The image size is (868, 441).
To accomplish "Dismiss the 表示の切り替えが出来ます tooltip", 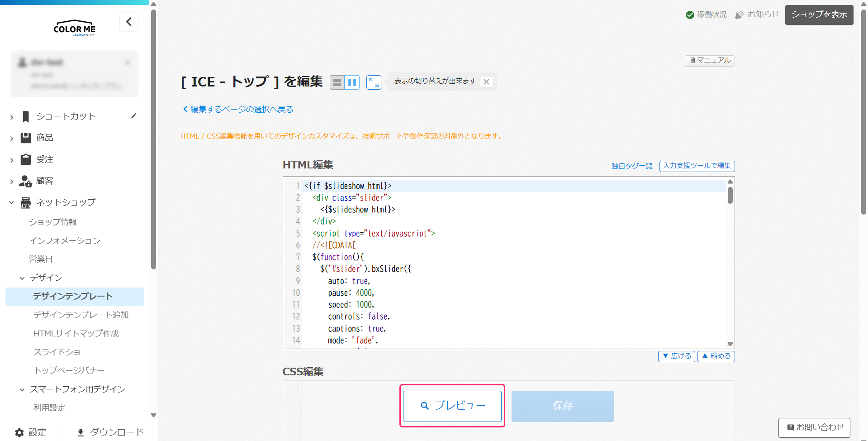I will [x=486, y=82].
